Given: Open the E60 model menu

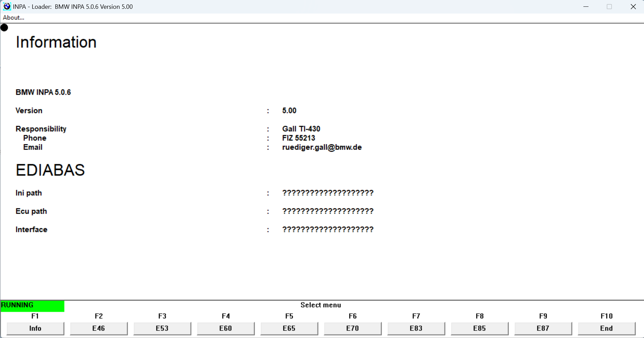Looking at the screenshot, I should (226, 328).
